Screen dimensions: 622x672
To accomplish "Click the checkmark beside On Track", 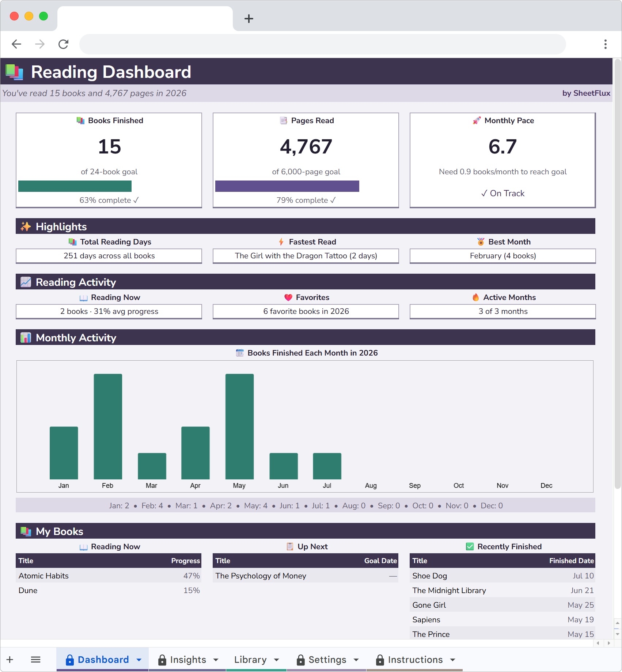I will (484, 193).
